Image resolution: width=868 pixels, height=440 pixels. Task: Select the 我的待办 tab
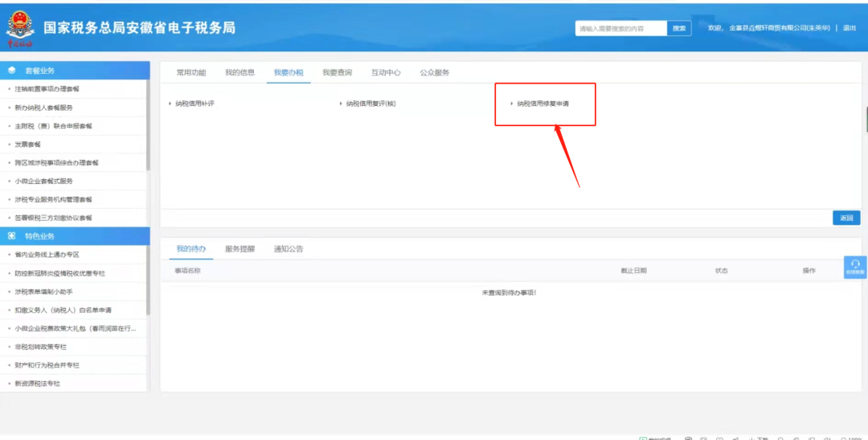tap(191, 249)
